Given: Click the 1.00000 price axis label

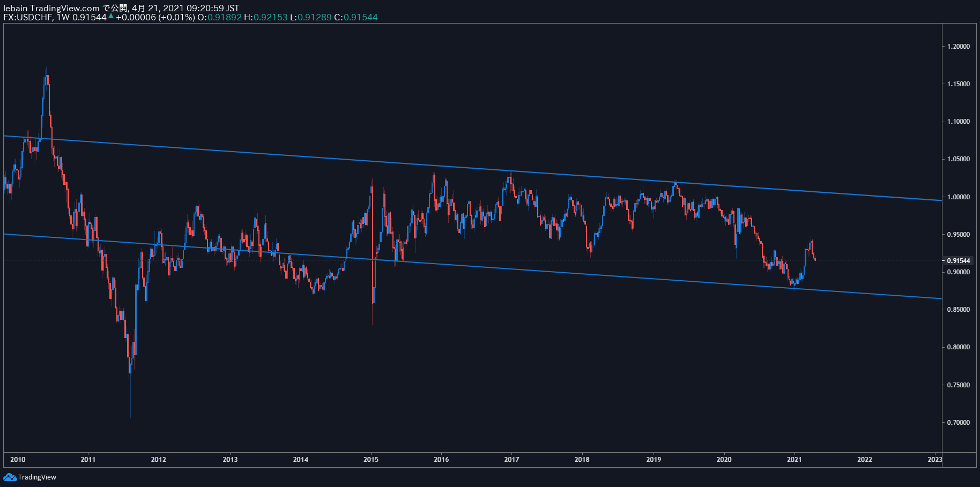Looking at the screenshot, I should [x=959, y=197].
